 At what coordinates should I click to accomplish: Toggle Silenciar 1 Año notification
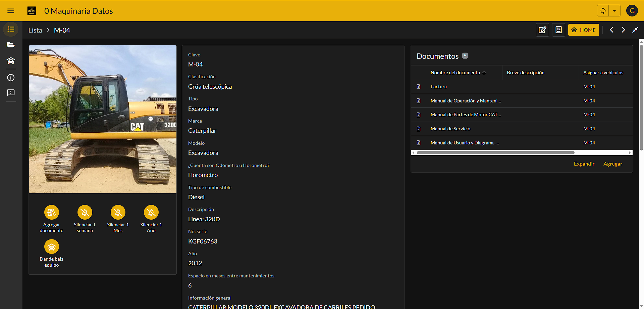click(x=151, y=212)
